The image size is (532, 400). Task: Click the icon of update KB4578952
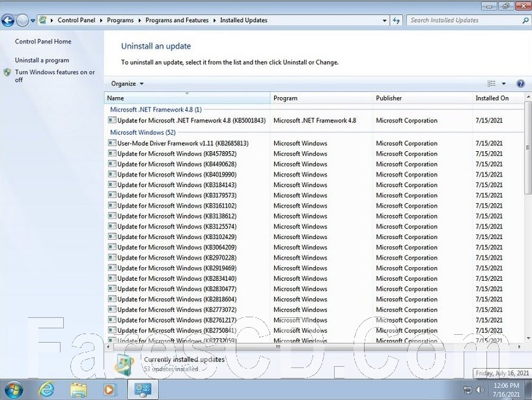click(112, 154)
